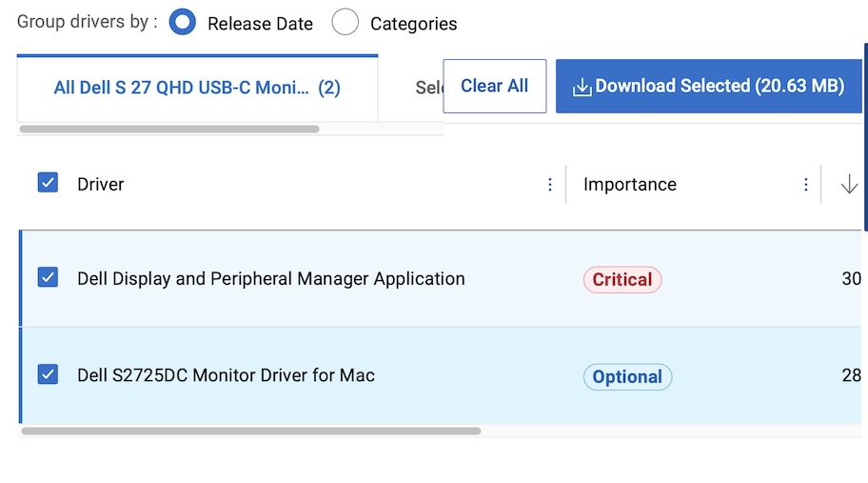Toggle the select-all Driver header checkbox

click(x=48, y=182)
